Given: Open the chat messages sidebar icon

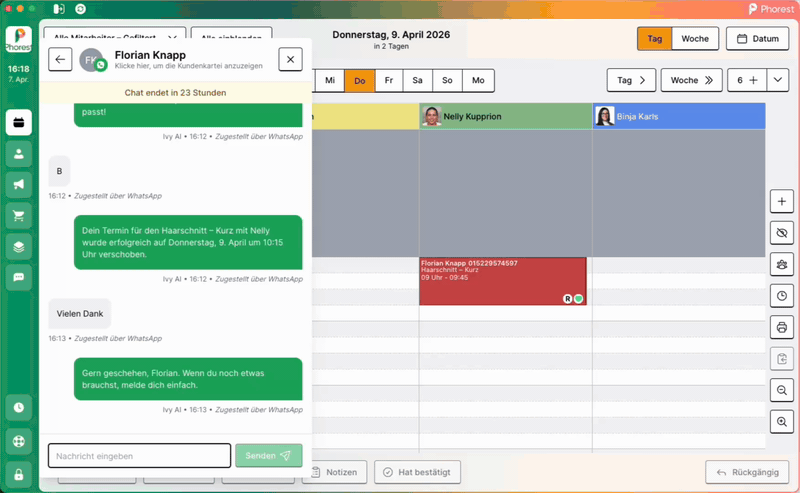Looking at the screenshot, I should [18, 277].
